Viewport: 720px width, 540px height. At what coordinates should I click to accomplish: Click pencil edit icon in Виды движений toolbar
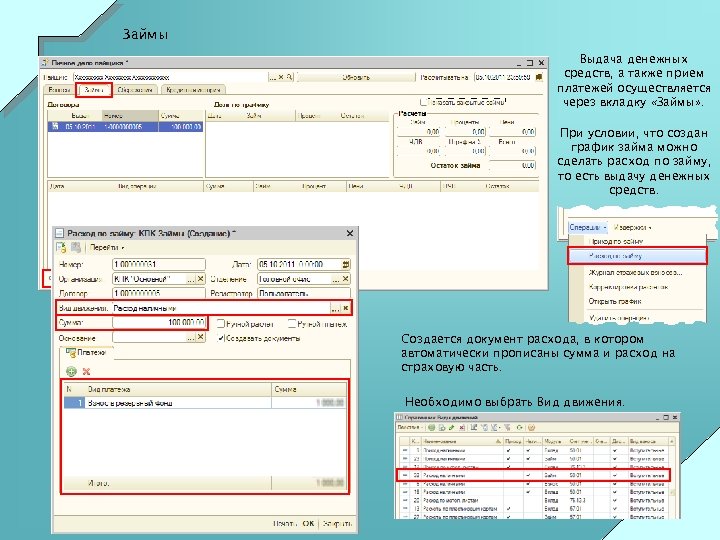[x=451, y=428]
